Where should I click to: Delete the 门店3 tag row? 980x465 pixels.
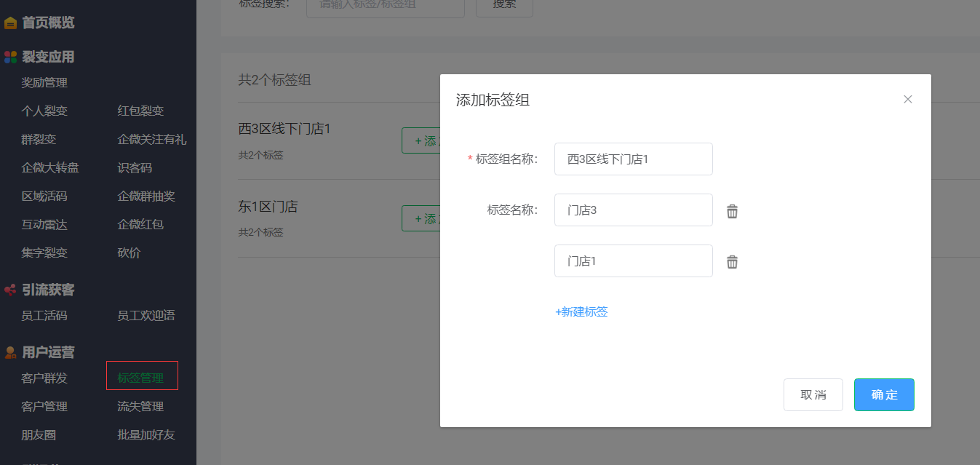click(732, 211)
